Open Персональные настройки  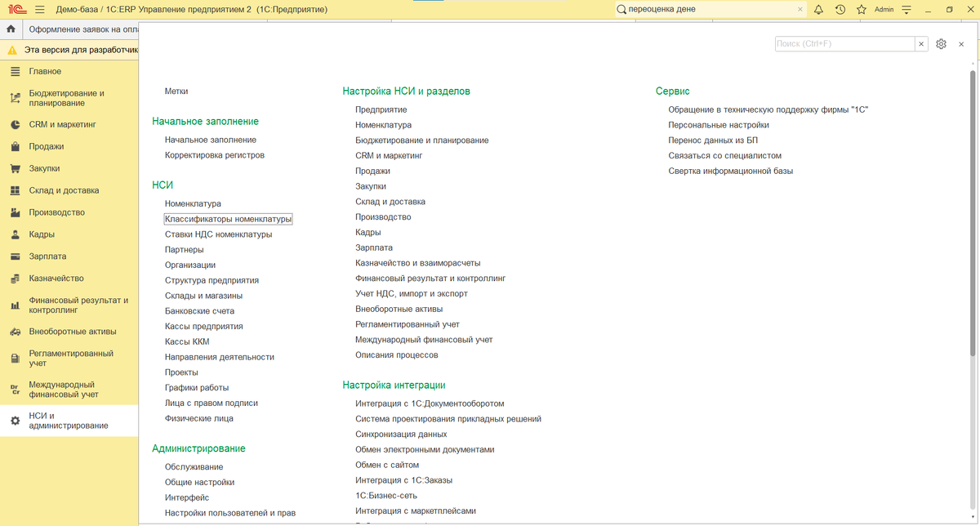point(719,125)
